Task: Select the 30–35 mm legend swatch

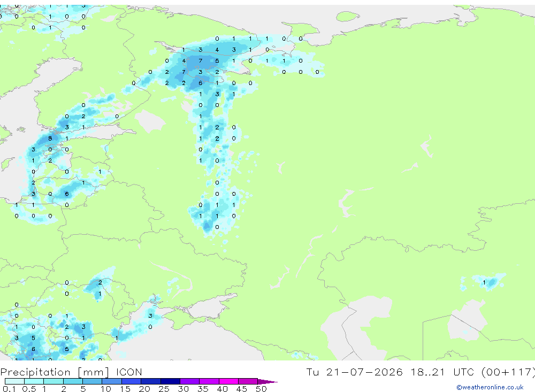Action: (x=189, y=381)
